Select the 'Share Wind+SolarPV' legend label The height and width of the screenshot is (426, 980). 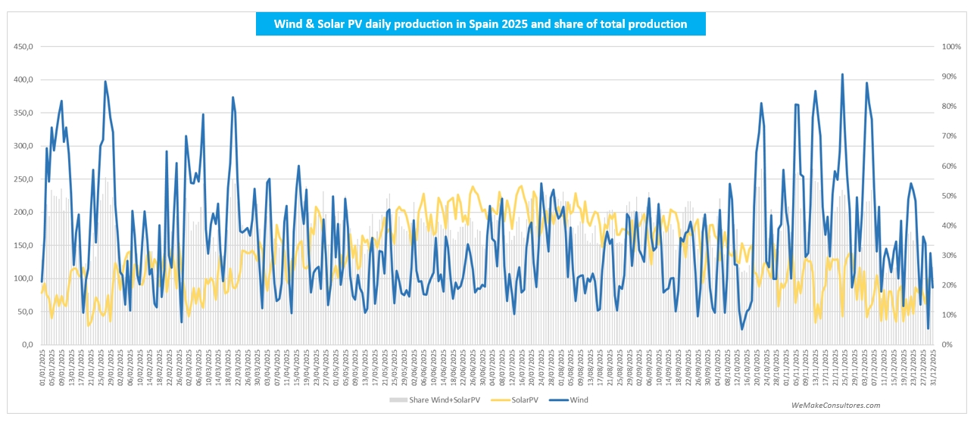pos(445,400)
